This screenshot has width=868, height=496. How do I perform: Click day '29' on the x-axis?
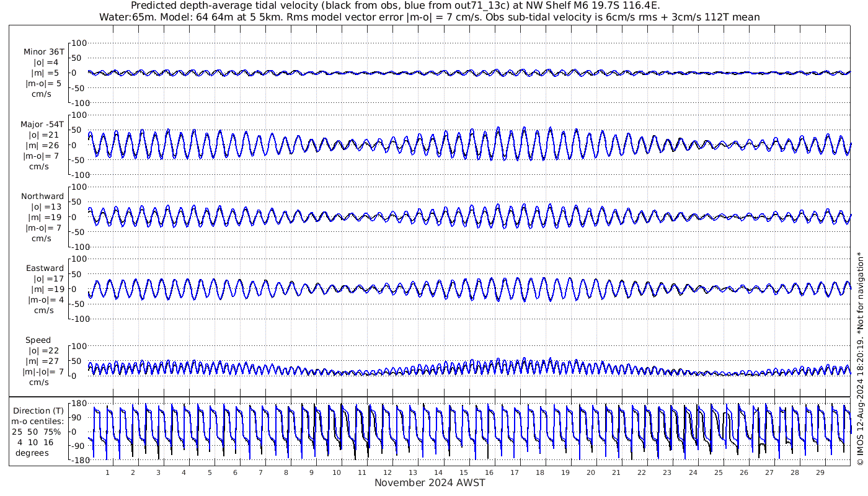tap(820, 472)
